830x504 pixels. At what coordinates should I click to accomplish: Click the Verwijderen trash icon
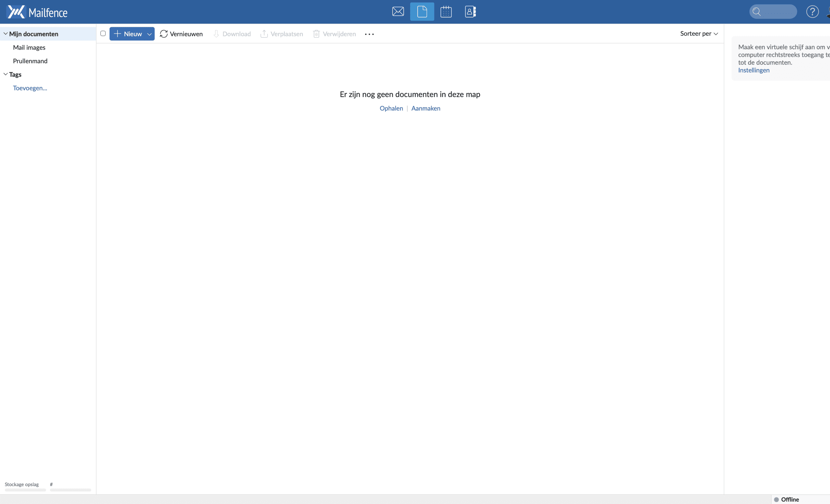pyautogui.click(x=316, y=34)
